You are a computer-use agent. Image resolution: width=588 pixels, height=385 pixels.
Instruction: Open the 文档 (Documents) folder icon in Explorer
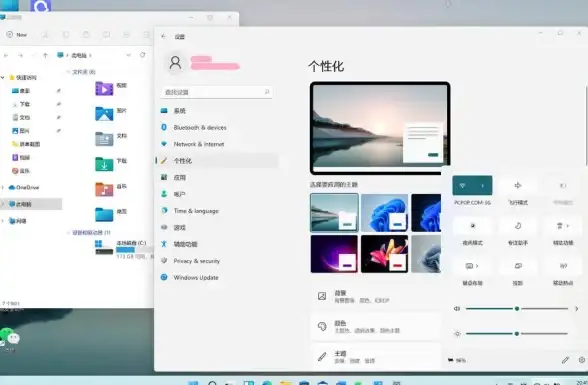(x=104, y=139)
